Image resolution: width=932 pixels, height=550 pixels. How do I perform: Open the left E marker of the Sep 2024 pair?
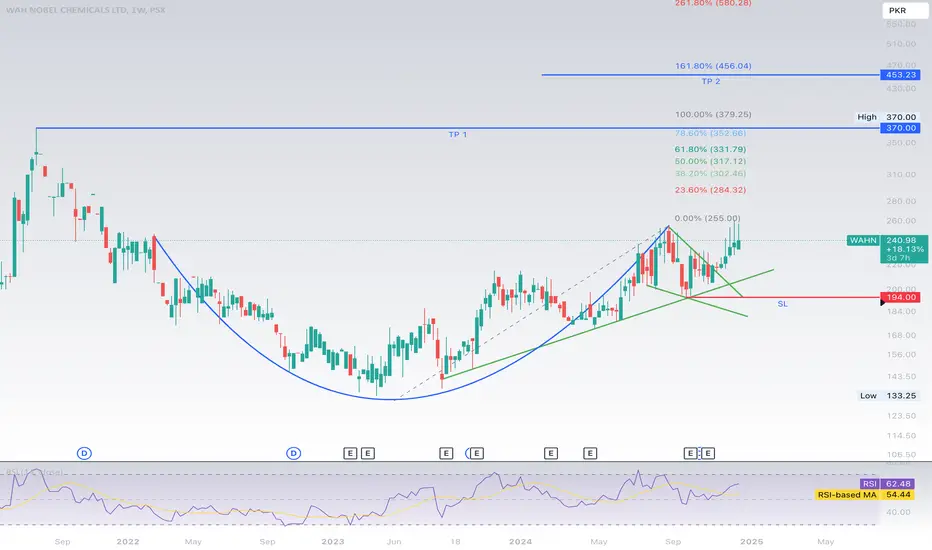pos(690,454)
